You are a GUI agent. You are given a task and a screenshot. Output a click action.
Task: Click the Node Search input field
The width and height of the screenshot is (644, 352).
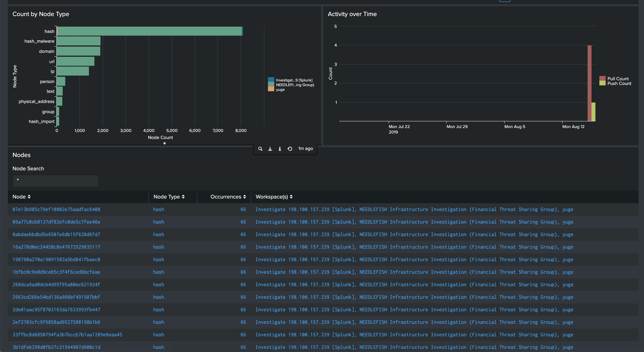coord(55,181)
